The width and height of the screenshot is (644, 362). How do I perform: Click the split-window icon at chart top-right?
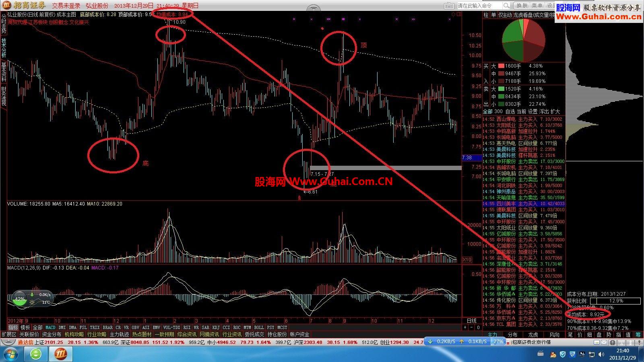[x=459, y=14]
